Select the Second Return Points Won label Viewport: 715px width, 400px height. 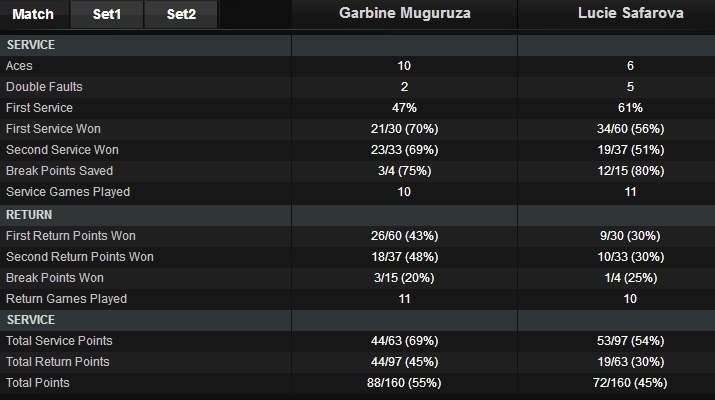79,257
